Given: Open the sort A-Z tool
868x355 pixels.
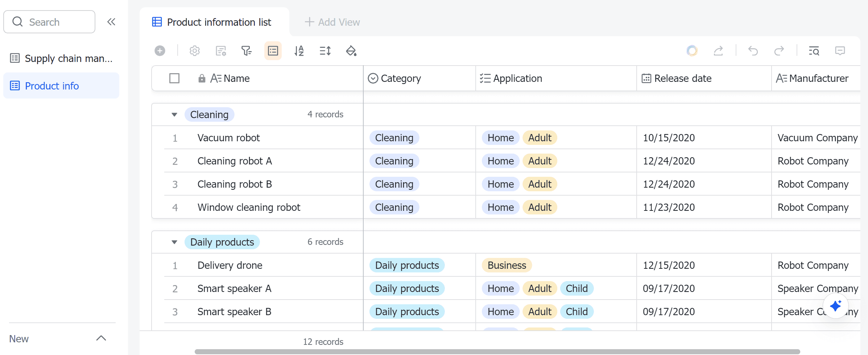Looking at the screenshot, I should tap(299, 51).
